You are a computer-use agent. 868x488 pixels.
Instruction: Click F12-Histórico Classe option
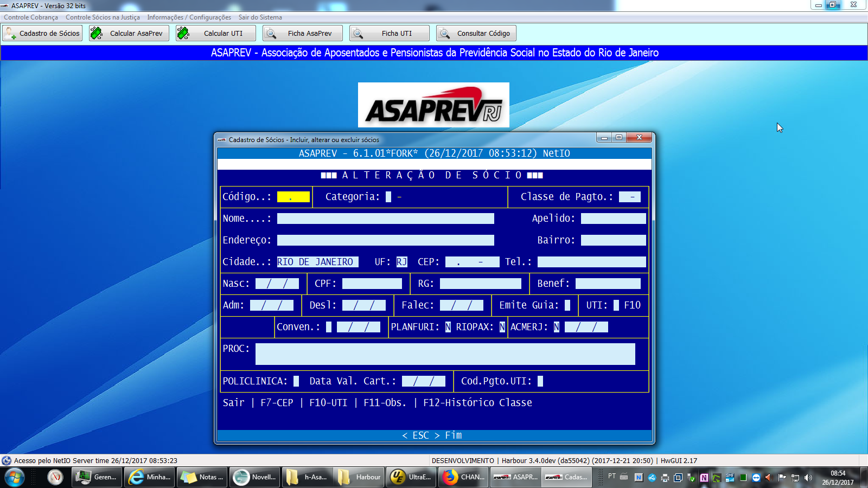(477, 403)
